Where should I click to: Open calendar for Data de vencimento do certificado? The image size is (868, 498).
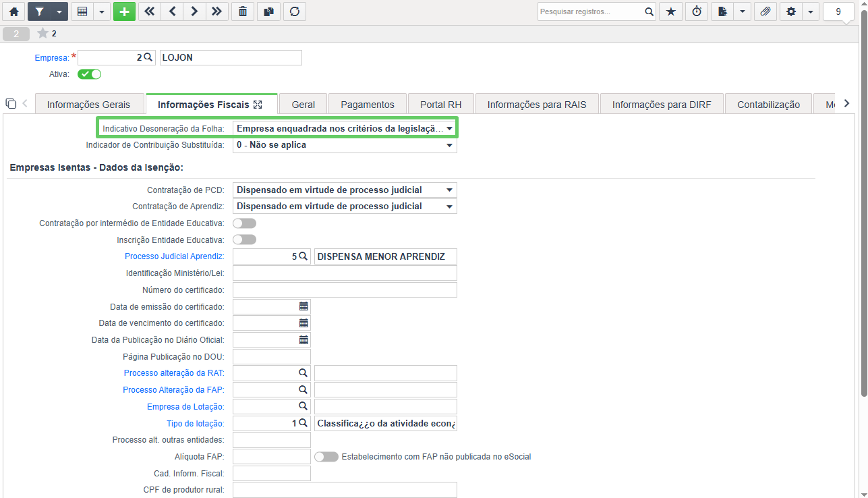[303, 323]
